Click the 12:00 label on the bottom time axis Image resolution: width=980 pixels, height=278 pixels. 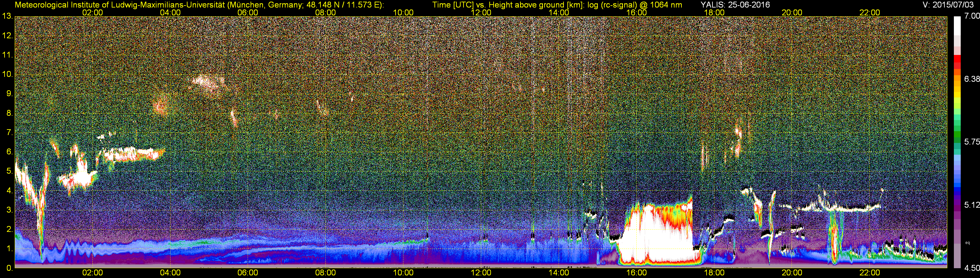tap(481, 273)
